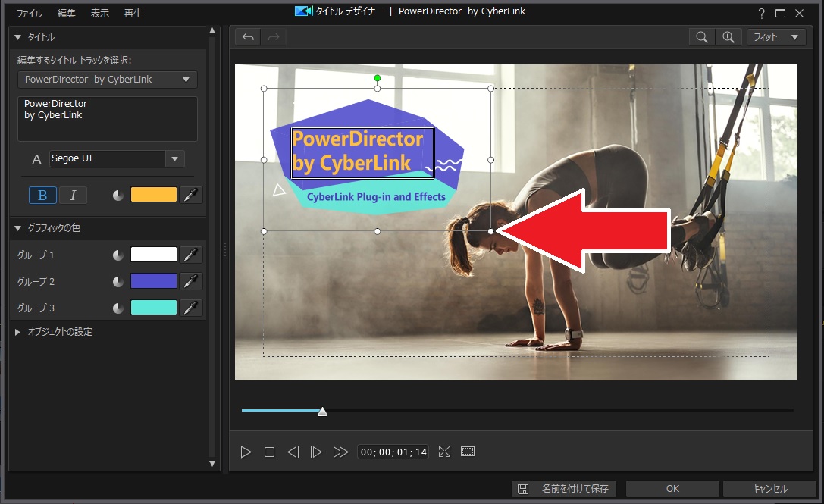The image size is (824, 504).
Task: Open the 再生 menu
Action: tap(133, 14)
